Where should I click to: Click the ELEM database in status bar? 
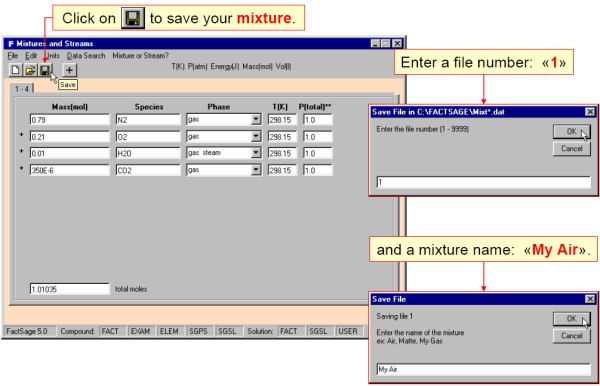(169, 331)
